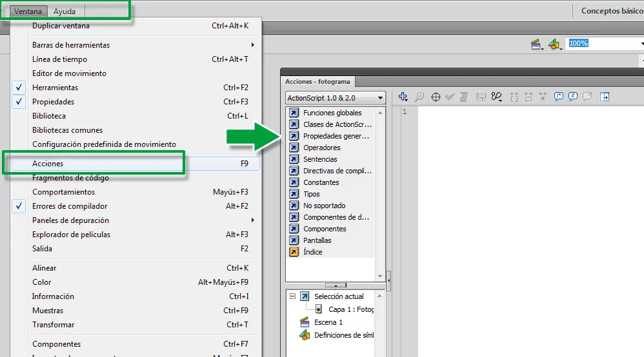Open the Ayuda menu
The image size is (644, 357).
65,12
